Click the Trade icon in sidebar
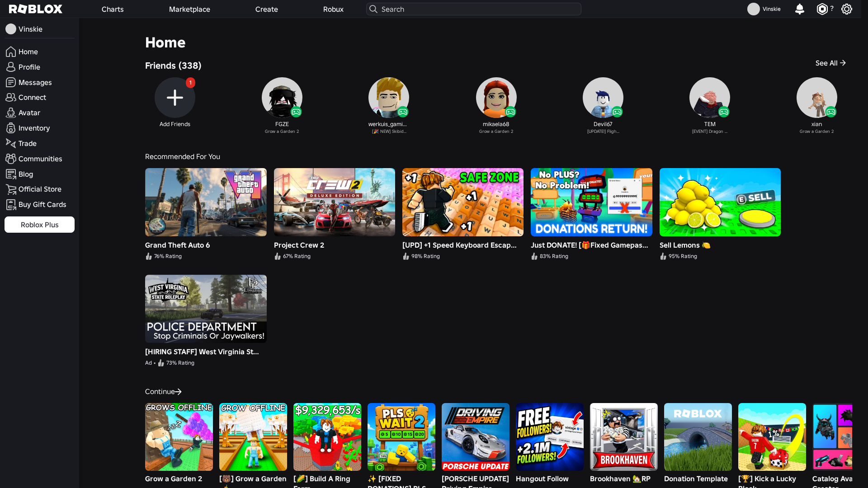This screenshot has height=488, width=868. (x=11, y=143)
